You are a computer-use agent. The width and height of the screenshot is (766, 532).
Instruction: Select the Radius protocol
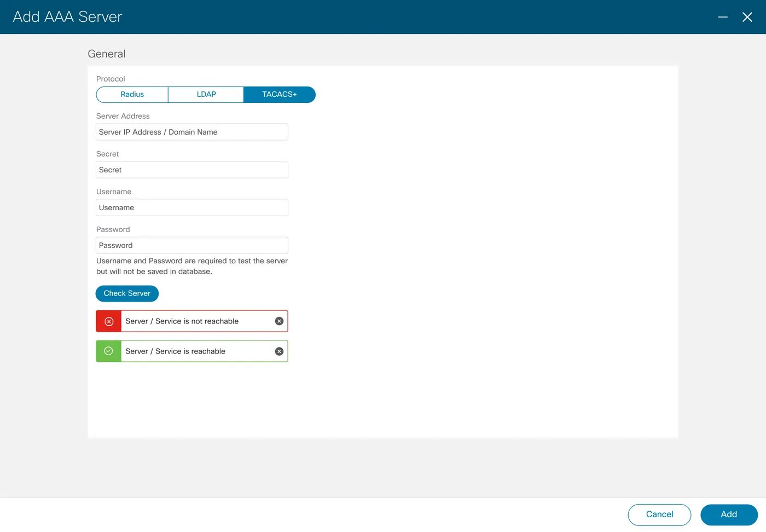point(132,95)
